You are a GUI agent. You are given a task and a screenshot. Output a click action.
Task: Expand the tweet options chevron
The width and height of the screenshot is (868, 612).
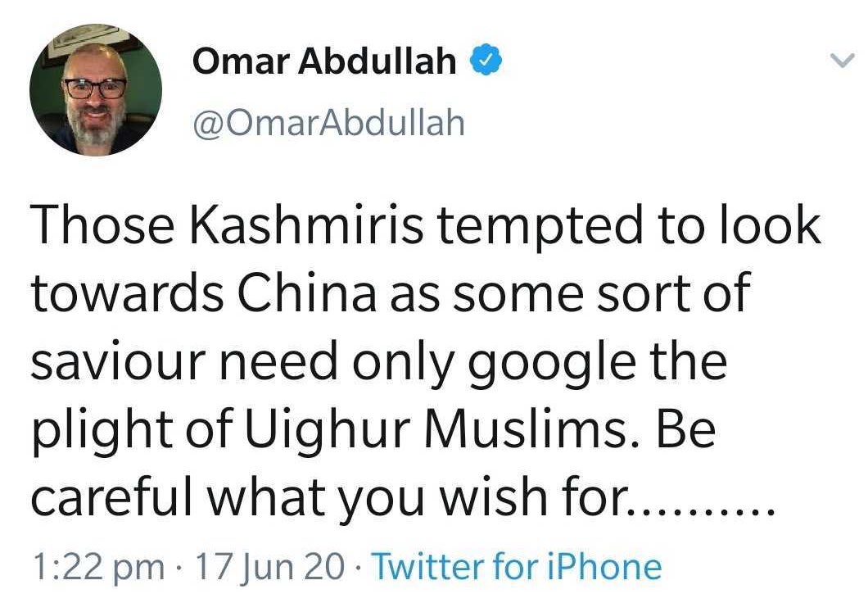pyautogui.click(x=841, y=60)
